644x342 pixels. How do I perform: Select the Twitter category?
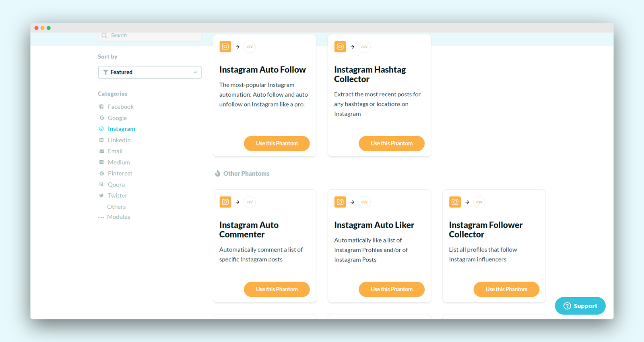pos(118,195)
